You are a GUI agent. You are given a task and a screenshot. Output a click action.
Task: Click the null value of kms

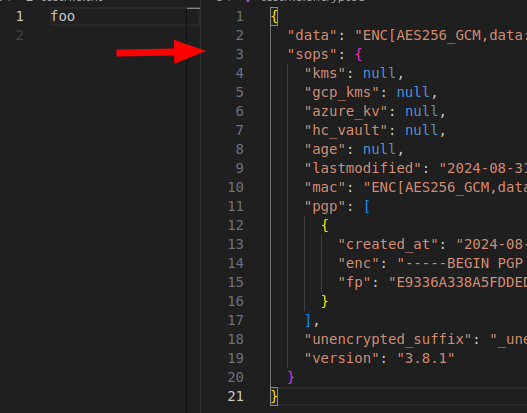[x=379, y=73]
